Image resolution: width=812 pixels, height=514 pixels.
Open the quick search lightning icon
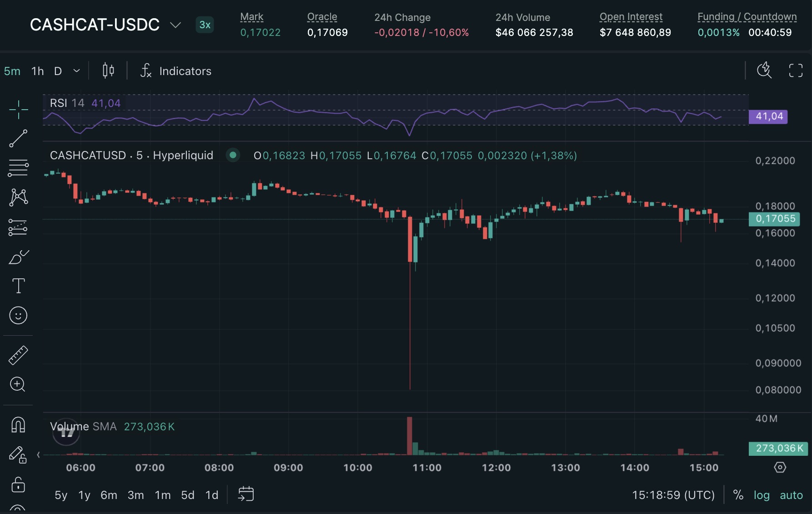(x=764, y=71)
